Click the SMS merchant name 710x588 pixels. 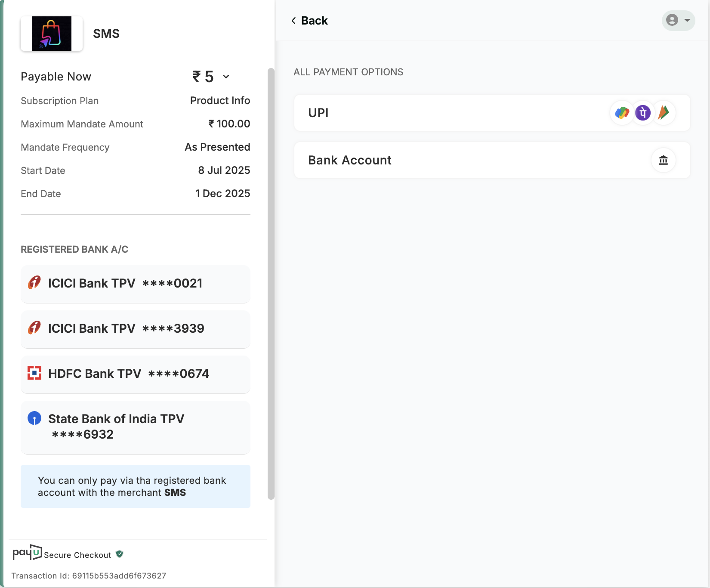pyautogui.click(x=106, y=34)
